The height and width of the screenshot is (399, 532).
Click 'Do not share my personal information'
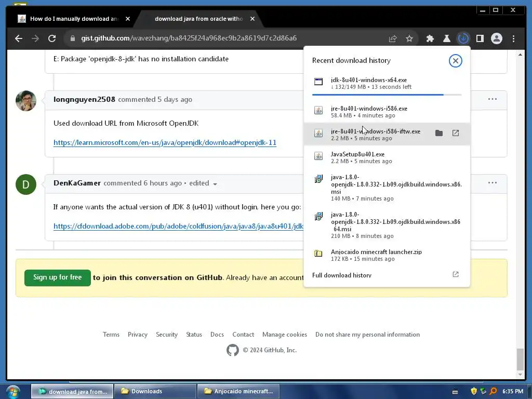367,335
